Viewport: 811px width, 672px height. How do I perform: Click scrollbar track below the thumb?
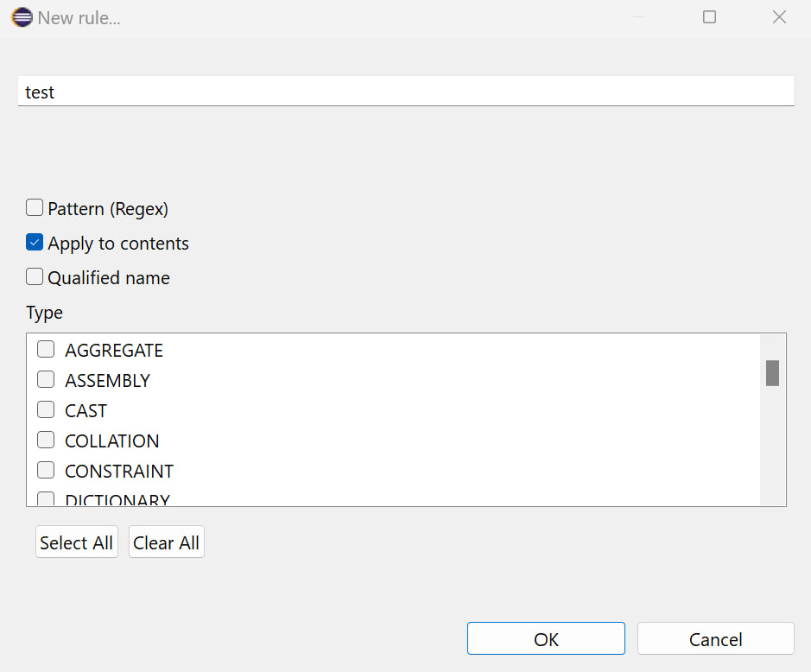[773, 445]
